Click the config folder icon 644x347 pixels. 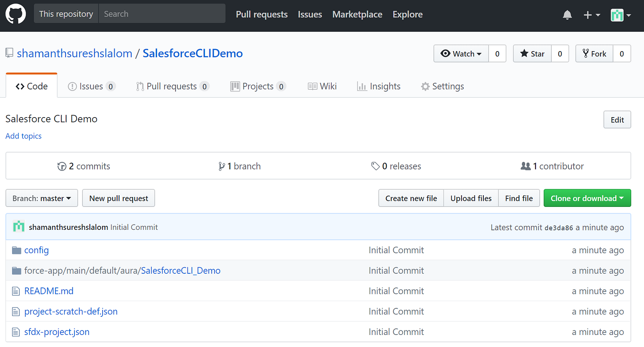tap(17, 250)
